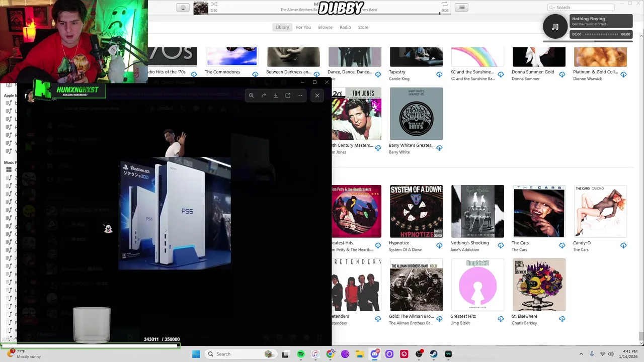Screen dimensions: 644x362
Task: Download KC and the Sunshine Band album
Action: [x=501, y=74]
